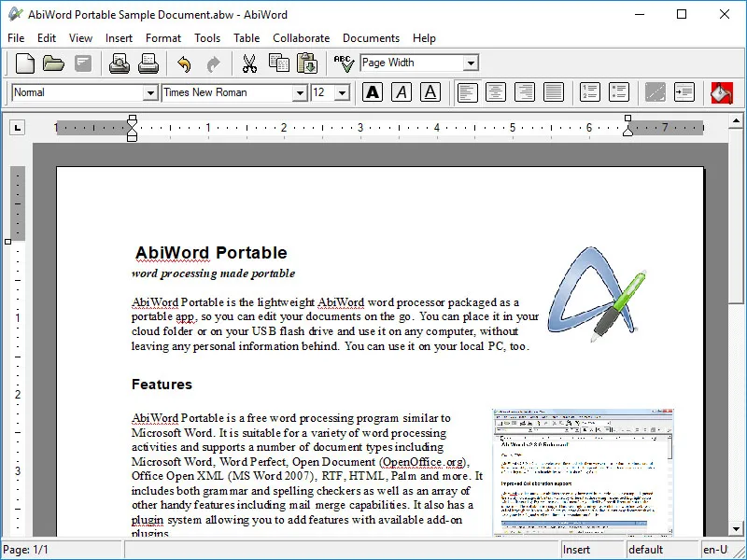Click the "OpenOffice.org" text in the document
The height and width of the screenshot is (560, 747).
423,461
